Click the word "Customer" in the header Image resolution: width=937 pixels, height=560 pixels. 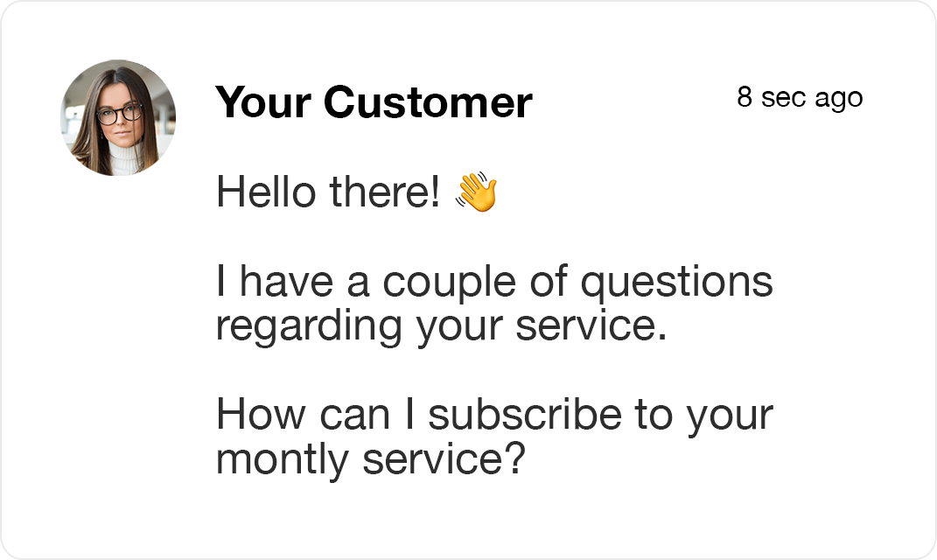pos(428,102)
